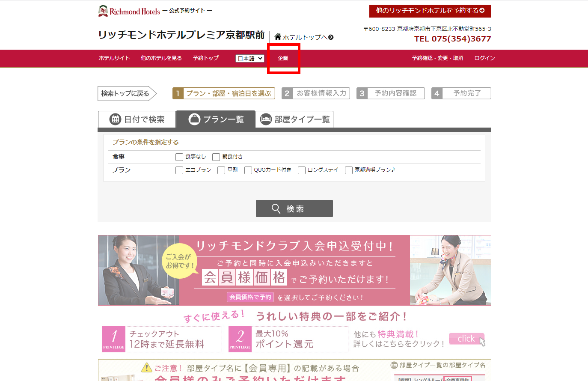Enable the エコプラン checkbox
Image resolution: width=588 pixels, height=381 pixels.
pyautogui.click(x=179, y=170)
